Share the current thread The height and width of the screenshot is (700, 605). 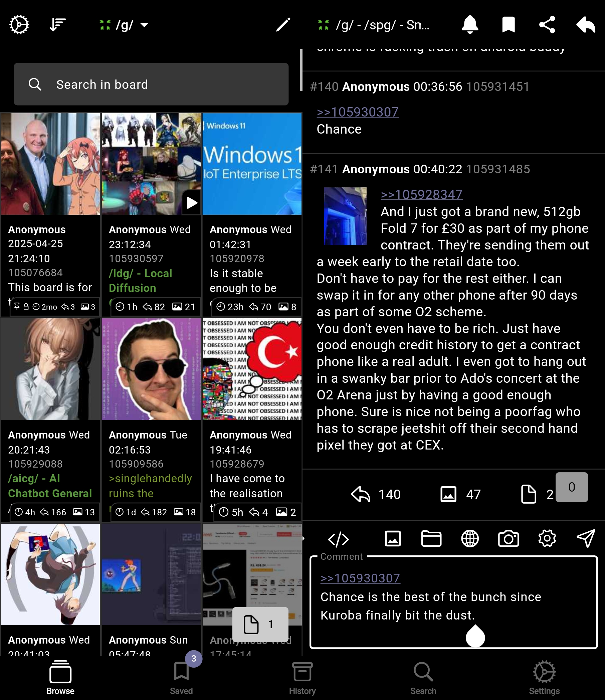click(547, 25)
